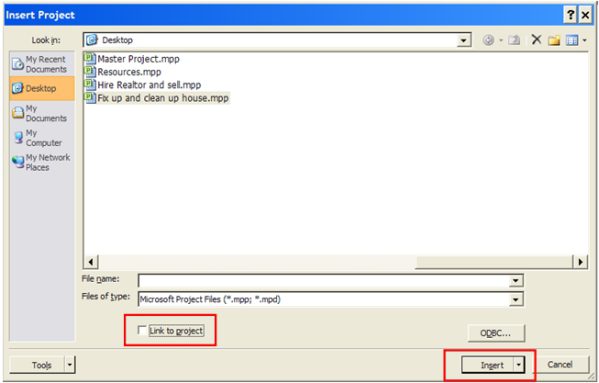Expand the Look in dropdown
The width and height of the screenshot is (599, 383).
pyautogui.click(x=464, y=40)
